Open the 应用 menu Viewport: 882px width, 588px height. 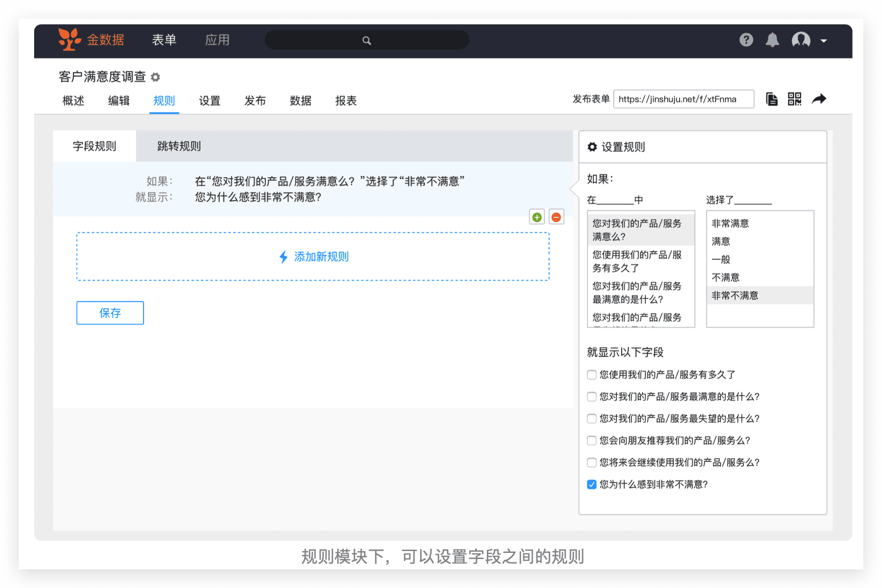click(x=217, y=40)
